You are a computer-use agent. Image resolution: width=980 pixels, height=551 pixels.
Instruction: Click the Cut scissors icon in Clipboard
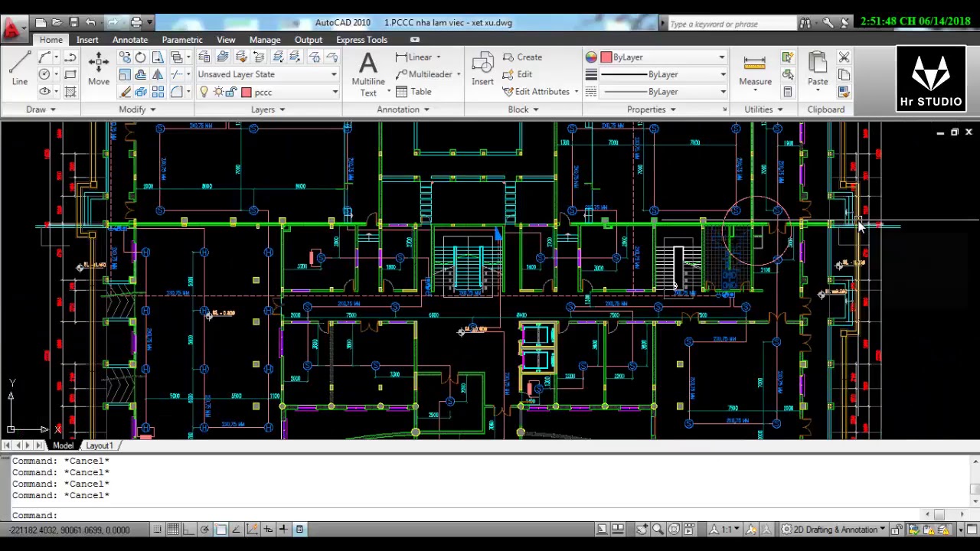[844, 57]
